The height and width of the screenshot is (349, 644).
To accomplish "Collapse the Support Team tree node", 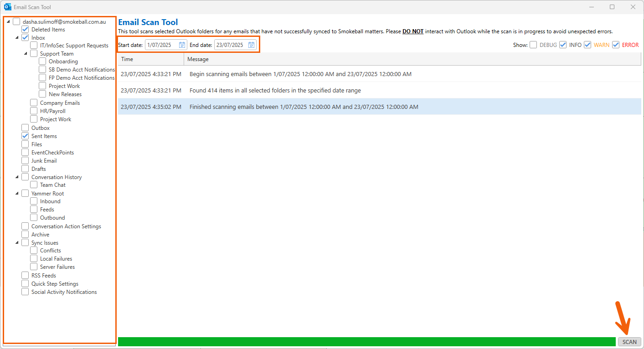I will 26,54.
